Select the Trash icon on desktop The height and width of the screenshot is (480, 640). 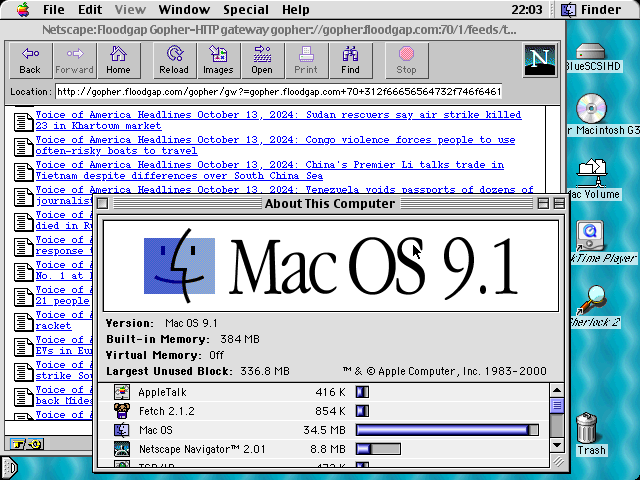coord(587,428)
